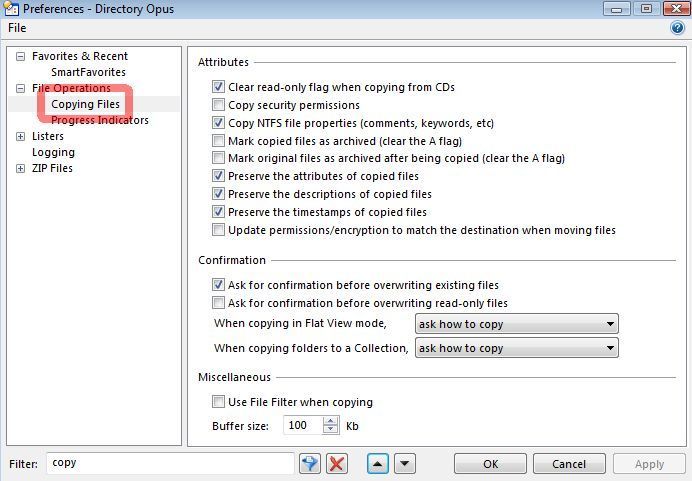Image resolution: width=692 pixels, height=481 pixels.
Task: Select Listers category label
Action: 48,136
